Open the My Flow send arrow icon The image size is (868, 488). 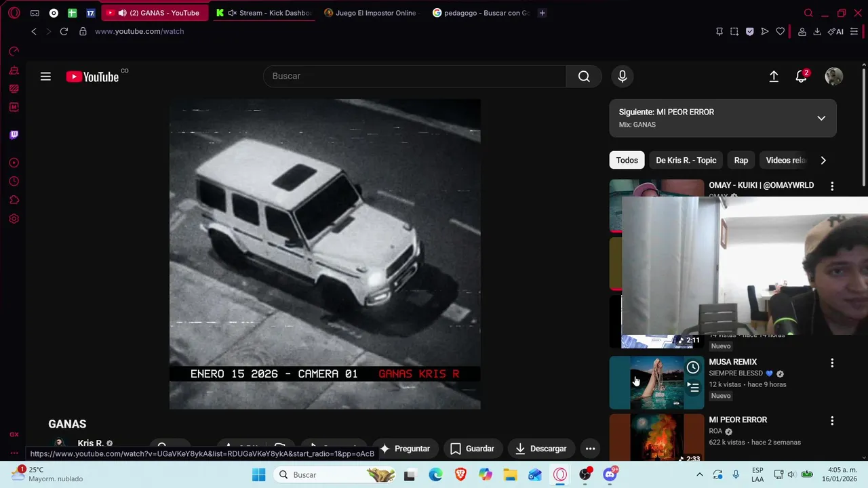765,31
